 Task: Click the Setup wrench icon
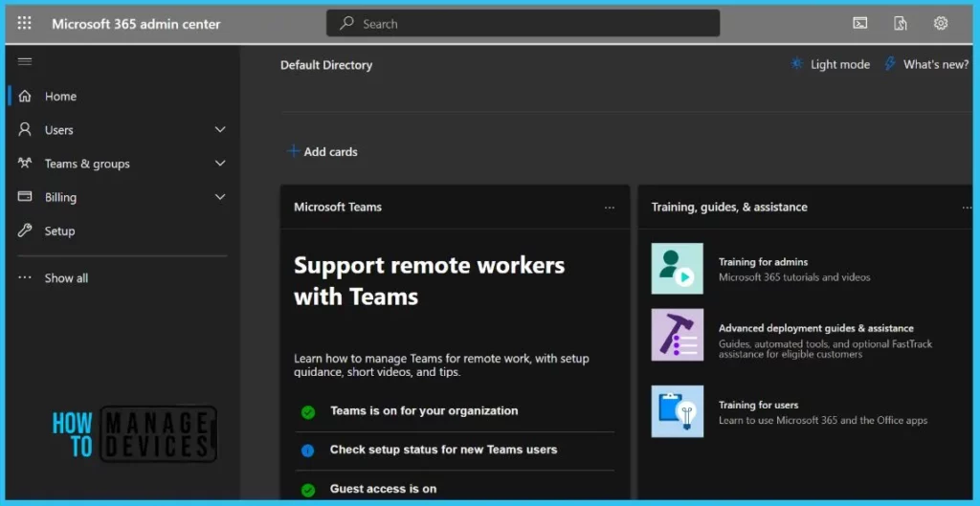pos(25,231)
